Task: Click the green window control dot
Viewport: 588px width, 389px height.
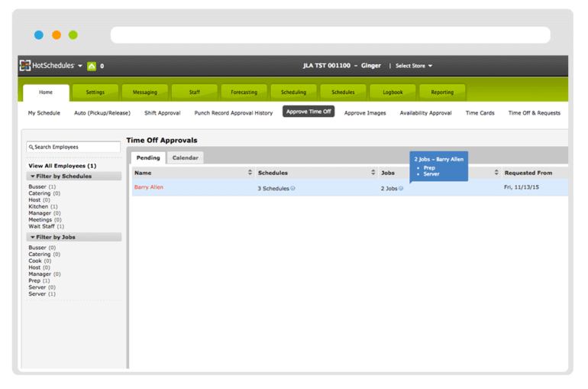Action: click(73, 35)
